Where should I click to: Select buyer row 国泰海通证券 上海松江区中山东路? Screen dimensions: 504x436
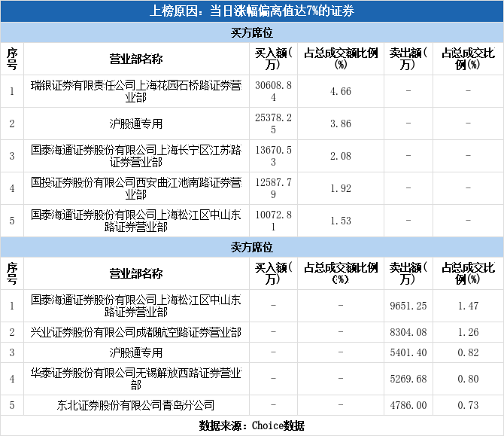point(136,221)
